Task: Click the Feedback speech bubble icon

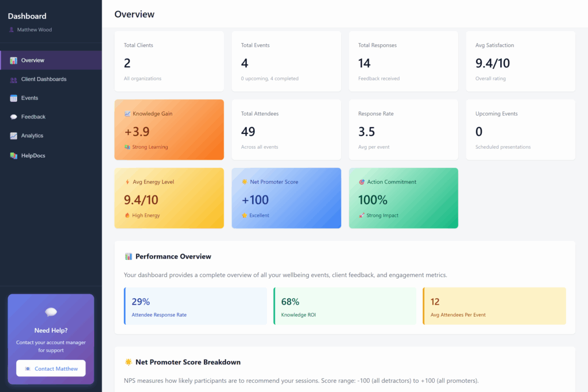Action: [x=13, y=117]
